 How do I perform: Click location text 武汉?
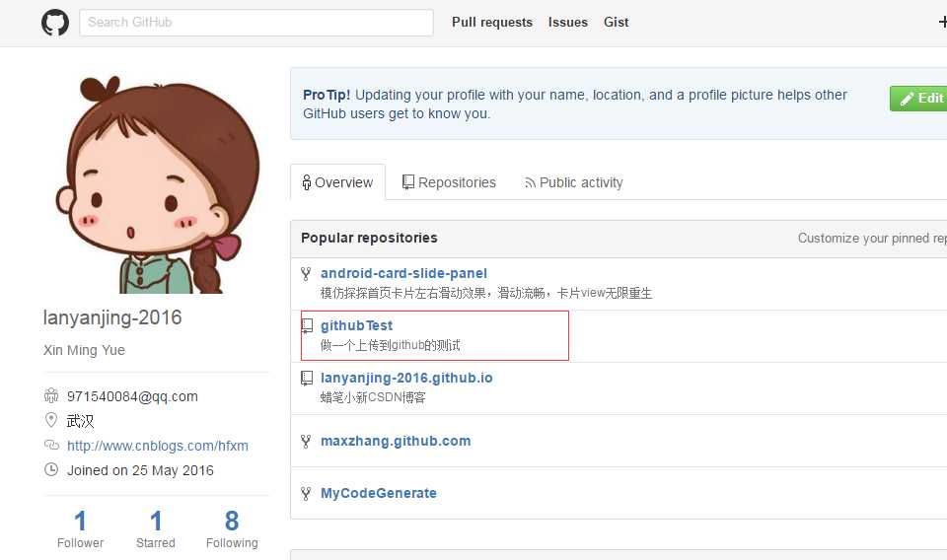80,421
